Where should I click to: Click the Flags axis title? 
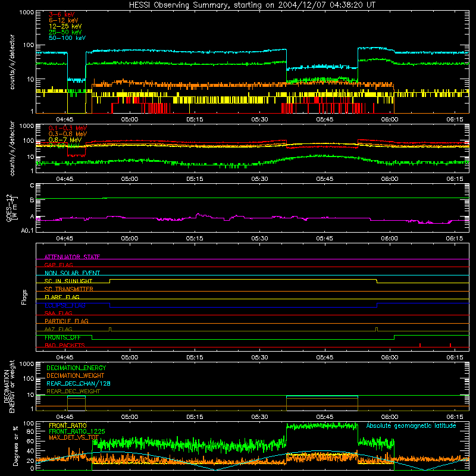(x=24, y=297)
